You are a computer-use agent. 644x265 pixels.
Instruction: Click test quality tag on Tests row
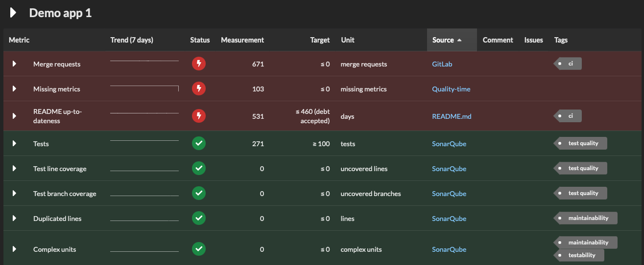click(x=580, y=143)
